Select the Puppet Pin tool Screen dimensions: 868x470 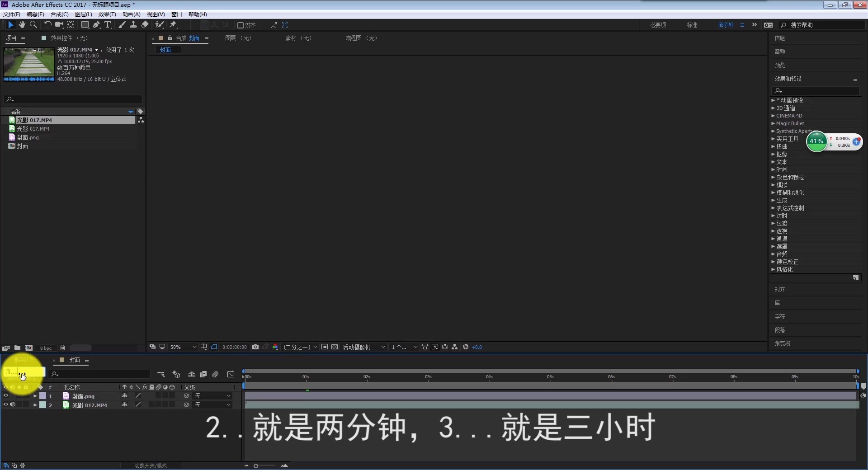(173, 25)
